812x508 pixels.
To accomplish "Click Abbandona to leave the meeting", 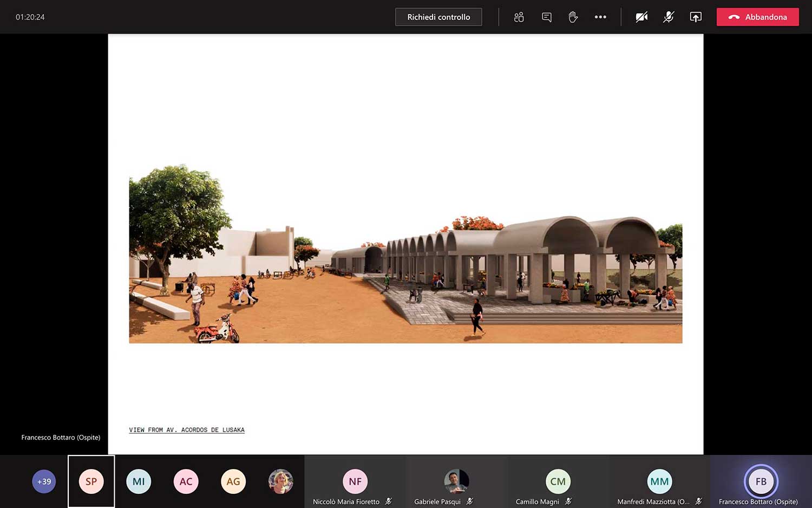I will pos(757,17).
